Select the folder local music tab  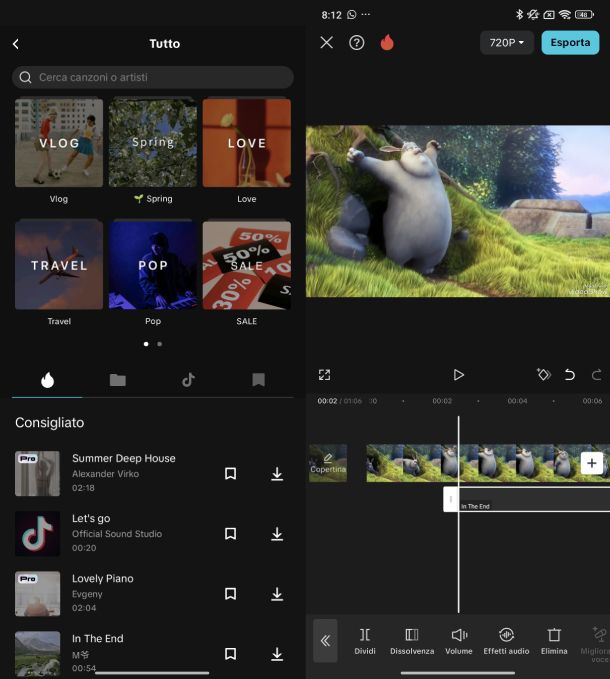click(x=118, y=380)
